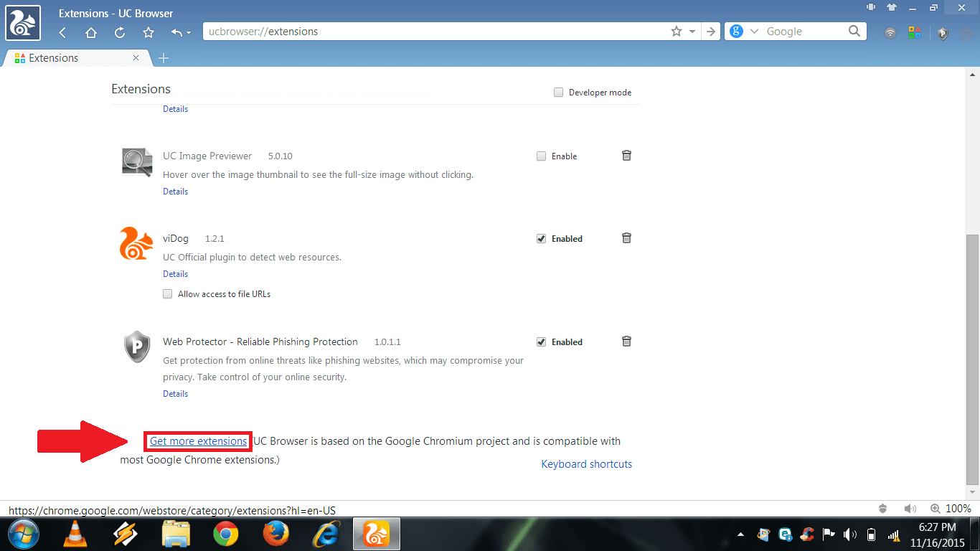Disable the viDog extension checkbox
Screen dimensions: 980x551
click(x=542, y=239)
